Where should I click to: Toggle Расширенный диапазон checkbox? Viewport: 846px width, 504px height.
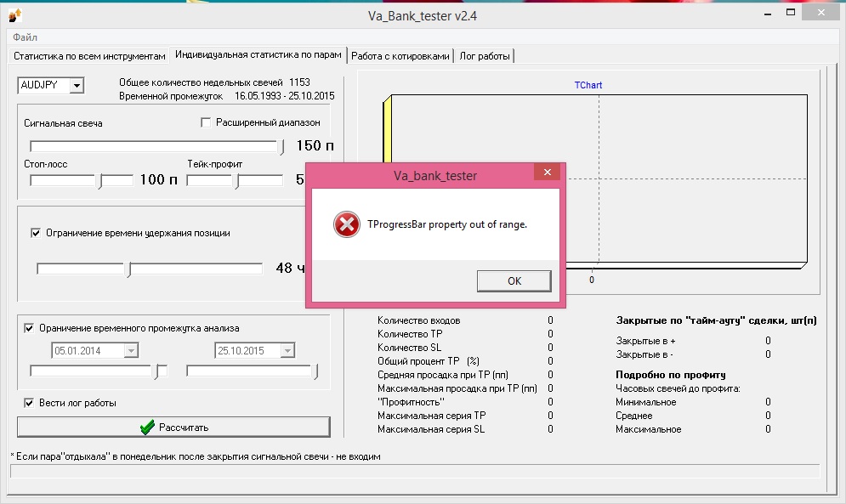tap(206, 122)
